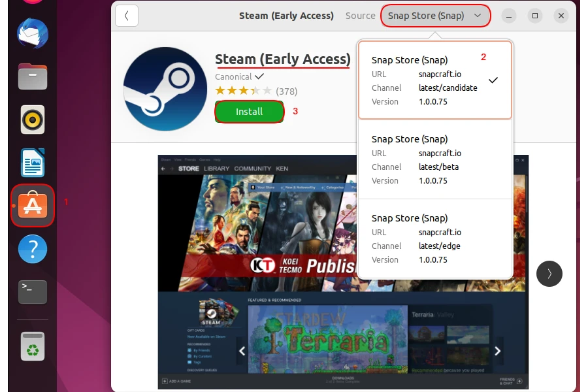
Task: Click the Ubuntu Software dock icon
Action: (32, 206)
